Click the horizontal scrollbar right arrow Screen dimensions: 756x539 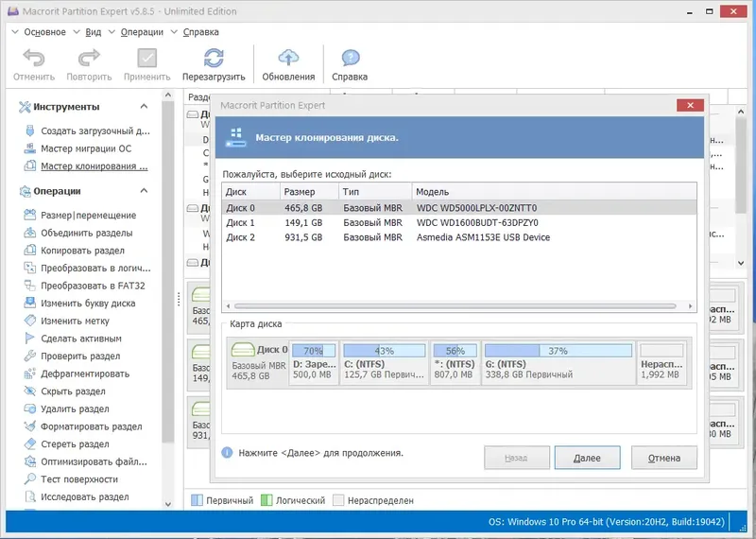(x=690, y=306)
